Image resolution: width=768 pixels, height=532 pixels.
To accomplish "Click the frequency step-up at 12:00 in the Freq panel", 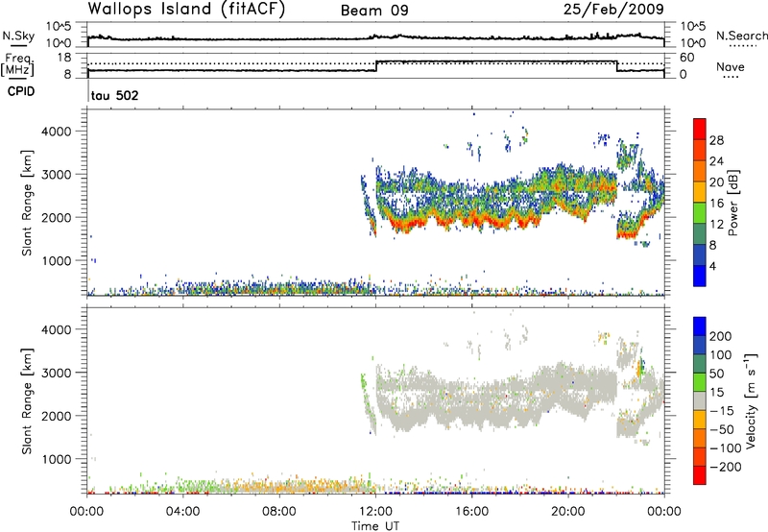I will (x=376, y=66).
